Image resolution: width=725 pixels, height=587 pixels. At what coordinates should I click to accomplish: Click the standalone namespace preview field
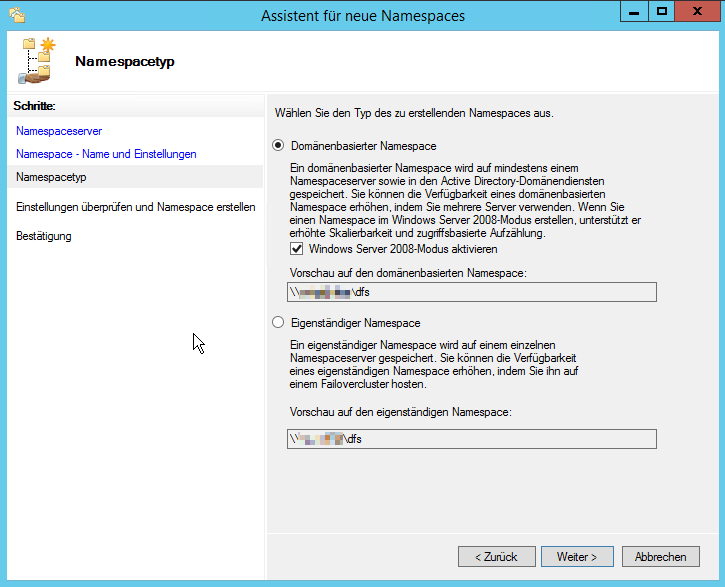click(471, 439)
